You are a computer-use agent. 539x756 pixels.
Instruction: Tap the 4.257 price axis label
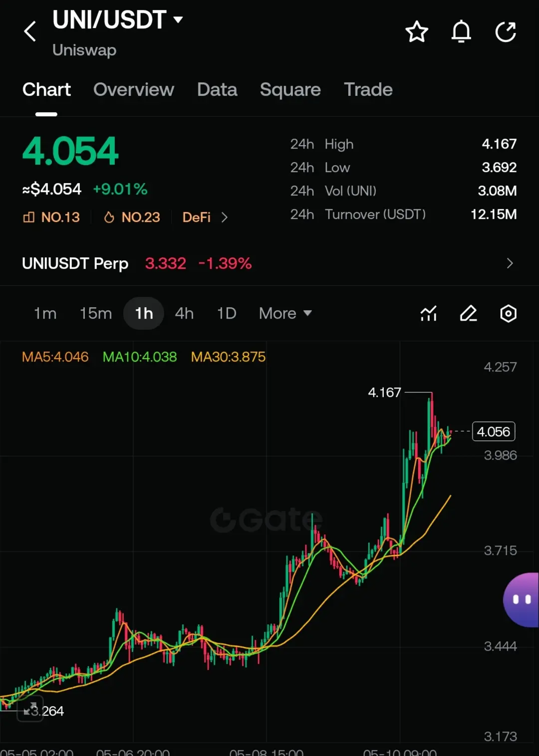coord(500,367)
